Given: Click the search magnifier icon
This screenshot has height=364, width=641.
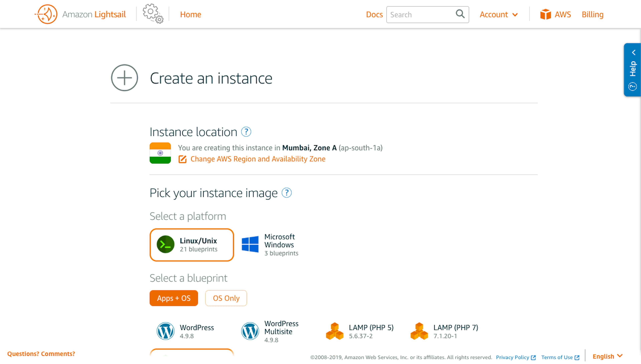Looking at the screenshot, I should 460,14.
